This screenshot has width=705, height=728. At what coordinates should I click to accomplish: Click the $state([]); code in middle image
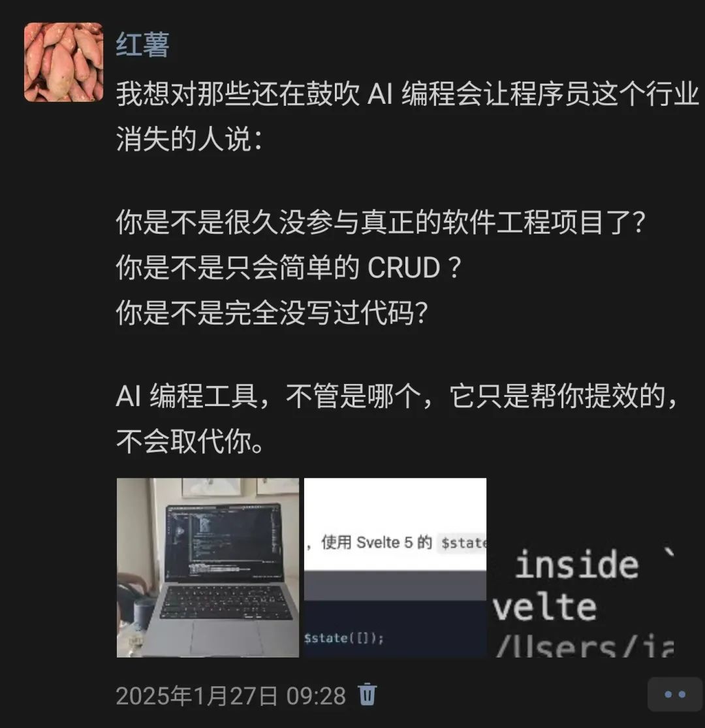[x=344, y=639]
